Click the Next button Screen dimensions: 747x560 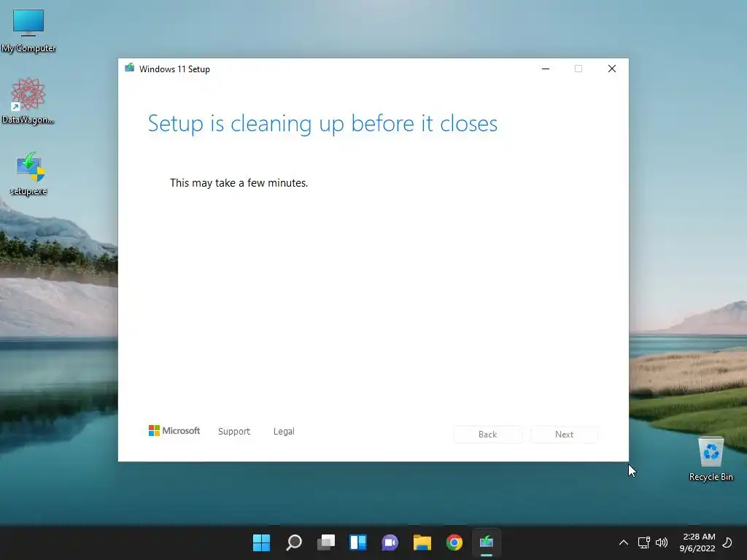pyautogui.click(x=564, y=435)
